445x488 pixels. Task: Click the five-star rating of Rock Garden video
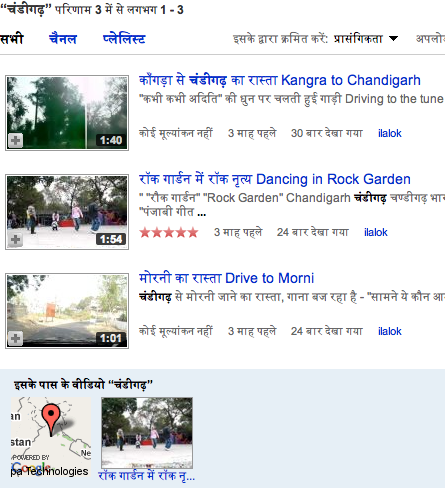coord(169,232)
